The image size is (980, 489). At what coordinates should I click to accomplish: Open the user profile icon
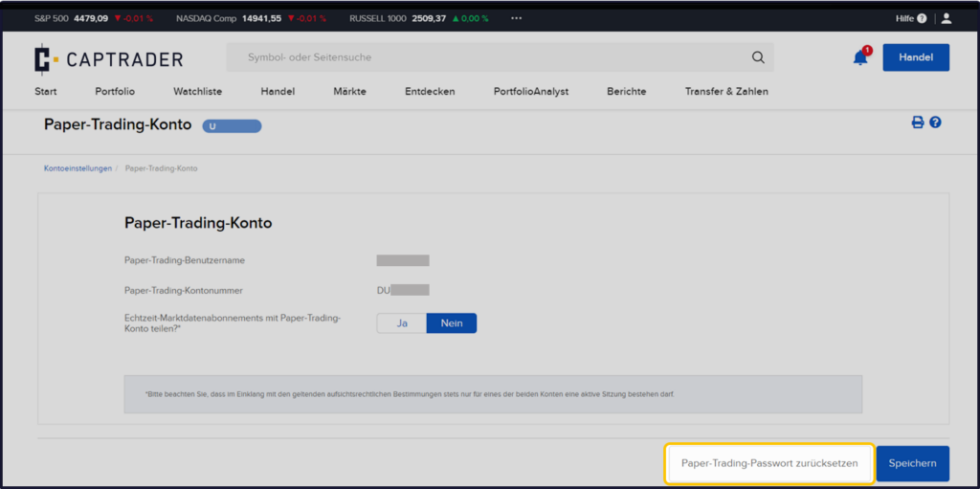[947, 18]
